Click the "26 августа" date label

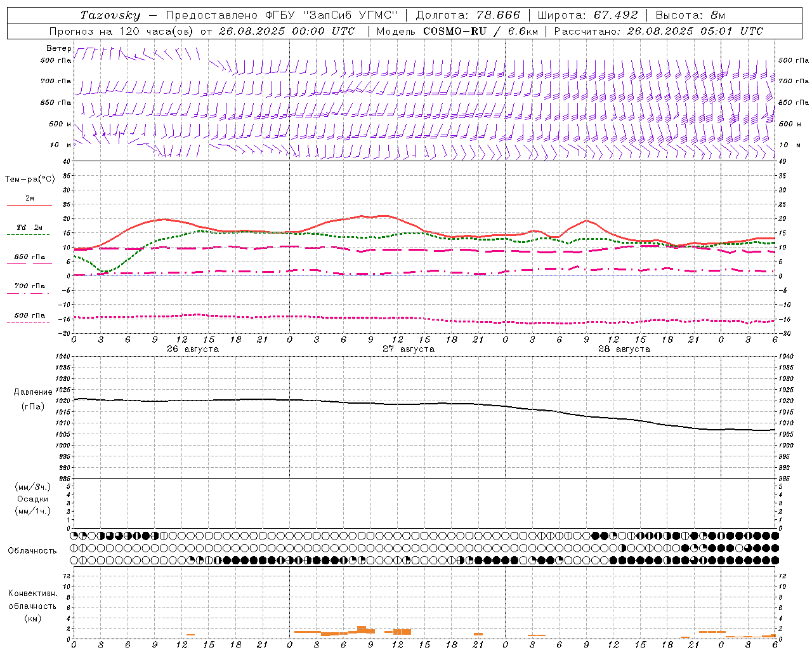point(193,349)
